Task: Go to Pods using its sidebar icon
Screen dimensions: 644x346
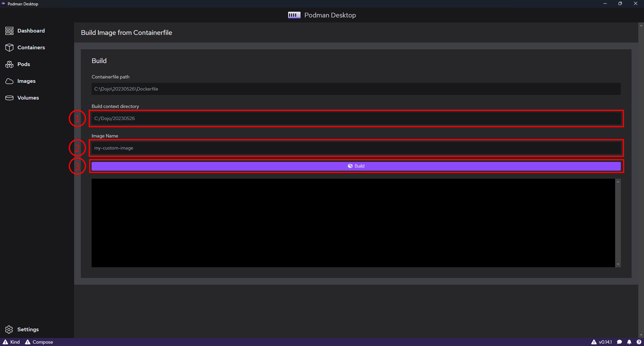Action: tap(9, 64)
